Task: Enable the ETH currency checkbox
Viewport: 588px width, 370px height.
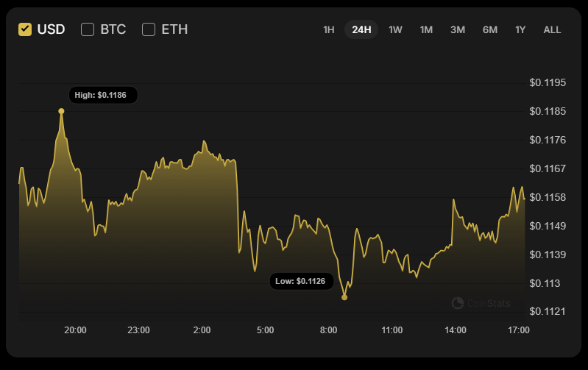Action: [149, 29]
